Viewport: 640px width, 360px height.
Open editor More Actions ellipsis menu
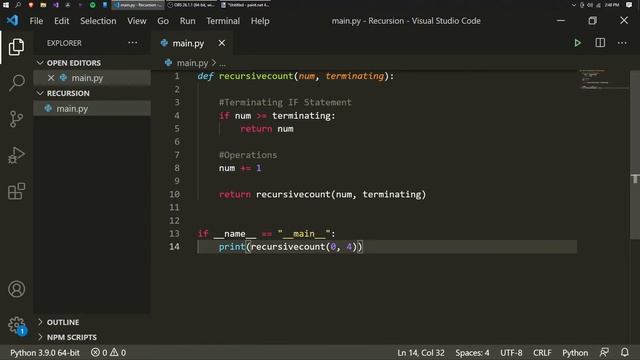tap(622, 43)
